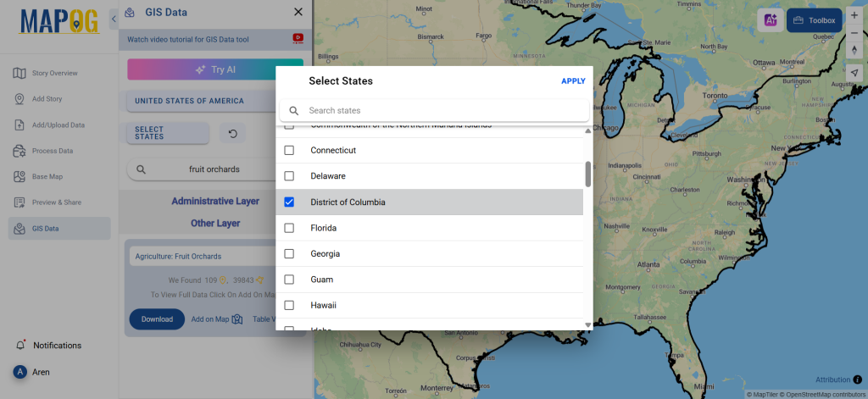The height and width of the screenshot is (399, 868).
Task: Open the Attribution info icon
Action: [857, 380]
